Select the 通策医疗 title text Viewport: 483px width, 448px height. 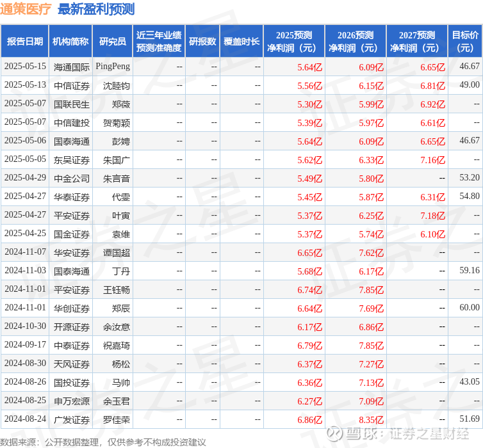pyautogui.click(x=26, y=9)
